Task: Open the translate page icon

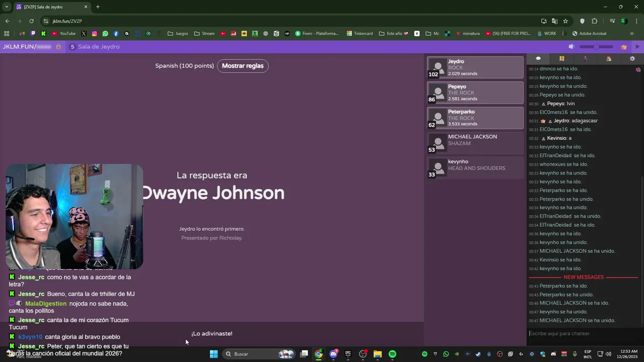Action: point(554,21)
